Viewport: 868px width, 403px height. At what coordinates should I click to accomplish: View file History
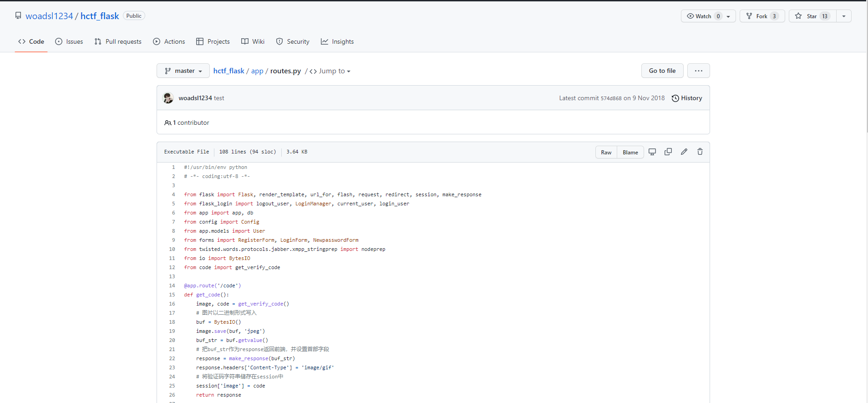pos(687,98)
